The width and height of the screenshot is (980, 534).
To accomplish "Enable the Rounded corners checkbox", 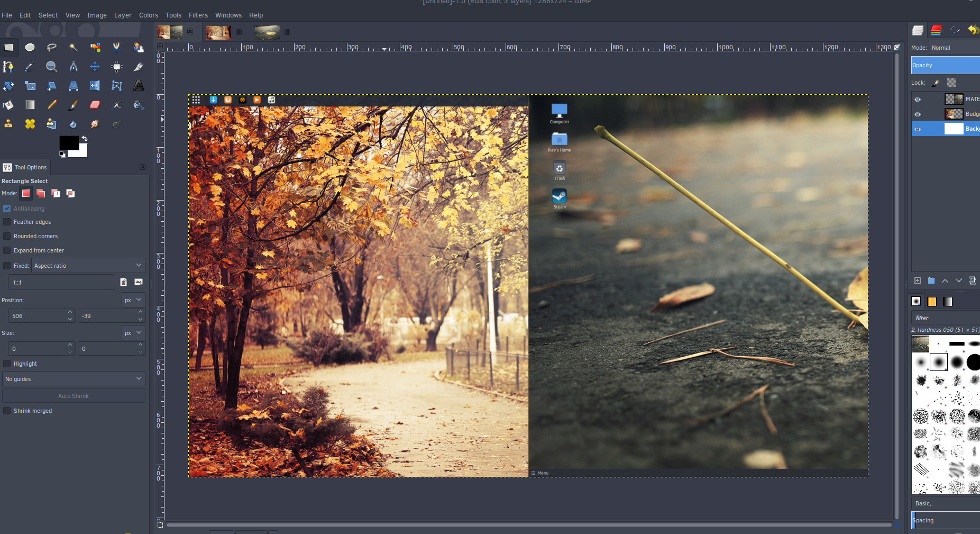I will click(7, 236).
